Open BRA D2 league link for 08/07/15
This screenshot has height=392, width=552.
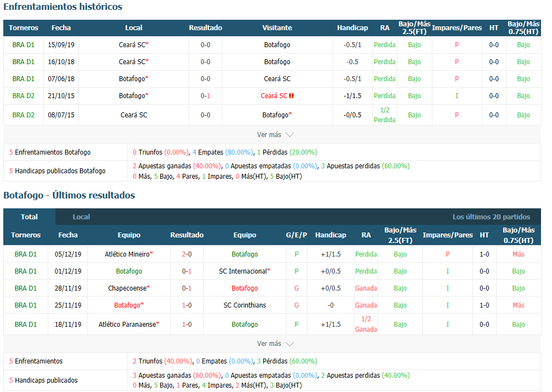tap(23, 115)
